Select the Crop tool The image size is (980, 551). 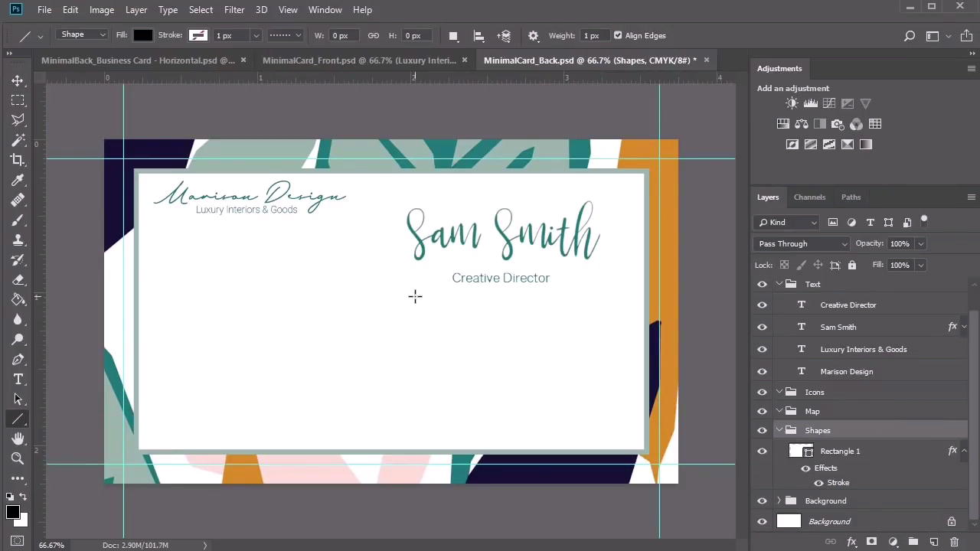tap(18, 160)
